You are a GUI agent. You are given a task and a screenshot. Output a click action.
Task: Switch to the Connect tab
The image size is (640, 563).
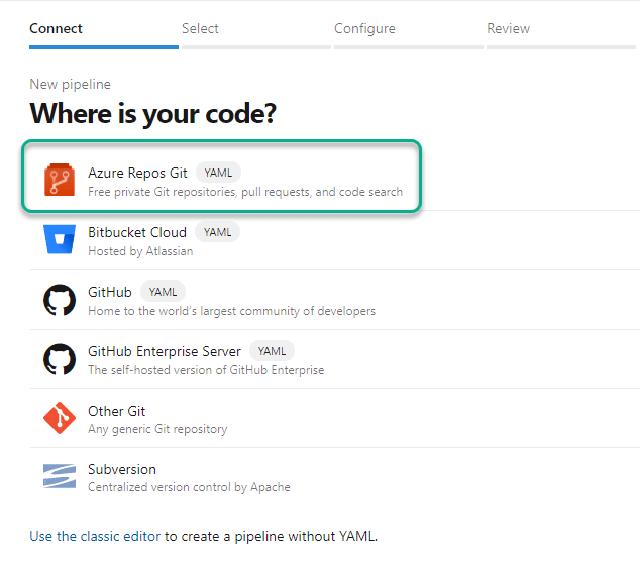56,29
